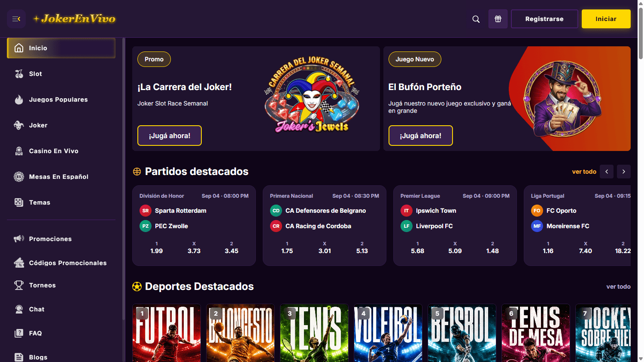Click the Slot sidebar icon
Image resolution: width=644 pixels, height=362 pixels.
point(19,74)
